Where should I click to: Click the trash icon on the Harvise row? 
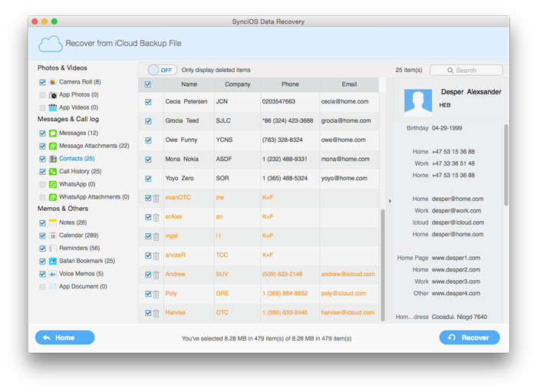[156, 313]
